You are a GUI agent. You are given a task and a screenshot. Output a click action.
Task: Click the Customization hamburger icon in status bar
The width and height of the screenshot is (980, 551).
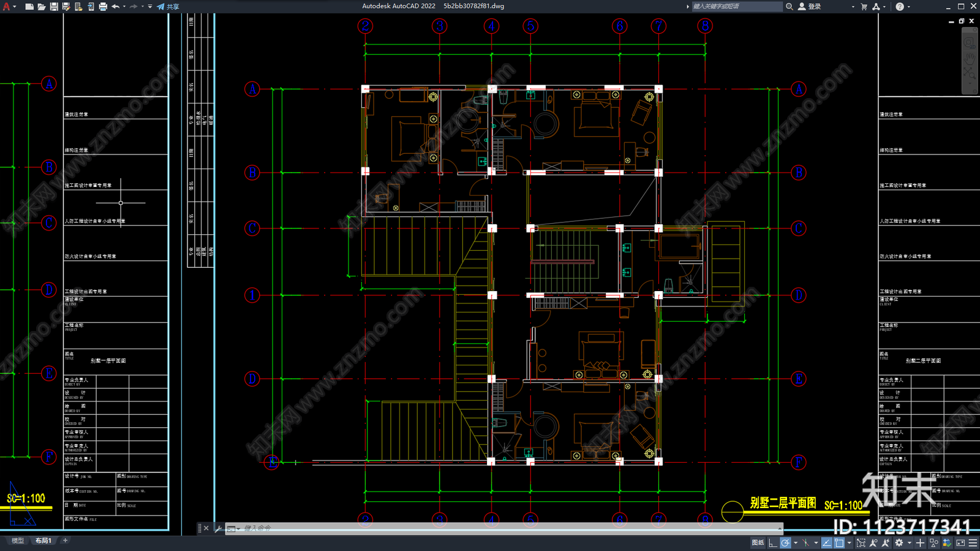(x=973, y=543)
